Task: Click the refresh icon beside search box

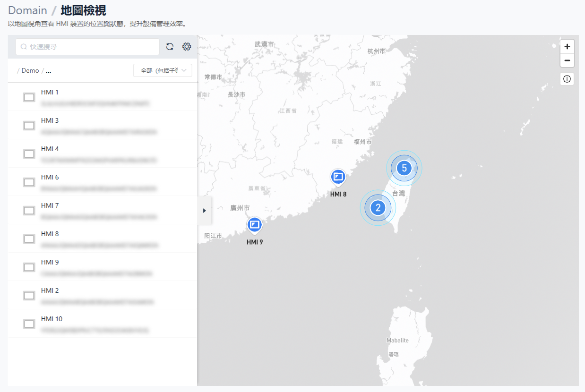Action: coord(170,46)
